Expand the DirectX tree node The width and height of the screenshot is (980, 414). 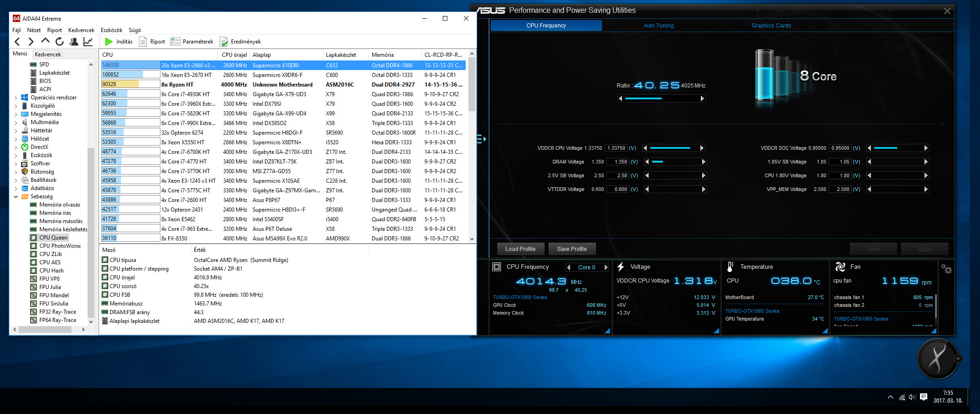pyautogui.click(x=16, y=147)
